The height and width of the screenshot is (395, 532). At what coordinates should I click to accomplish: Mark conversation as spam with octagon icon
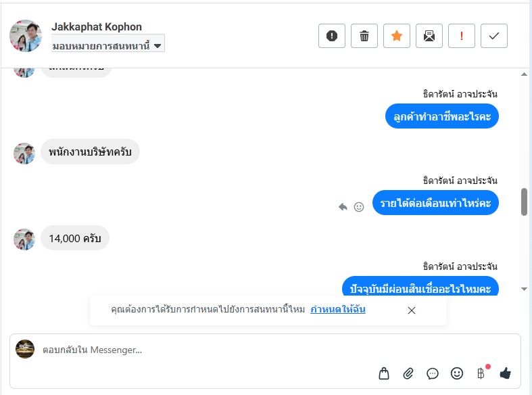point(332,36)
